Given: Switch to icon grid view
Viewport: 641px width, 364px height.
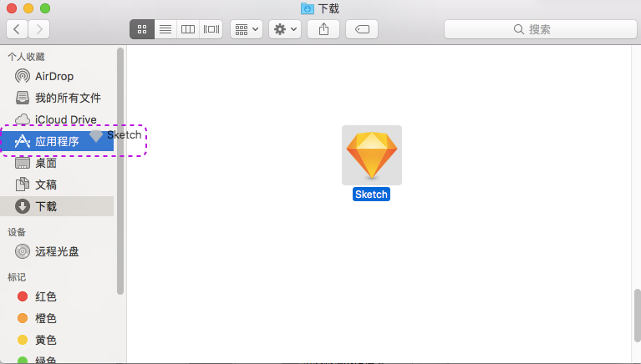Looking at the screenshot, I should point(142,29).
